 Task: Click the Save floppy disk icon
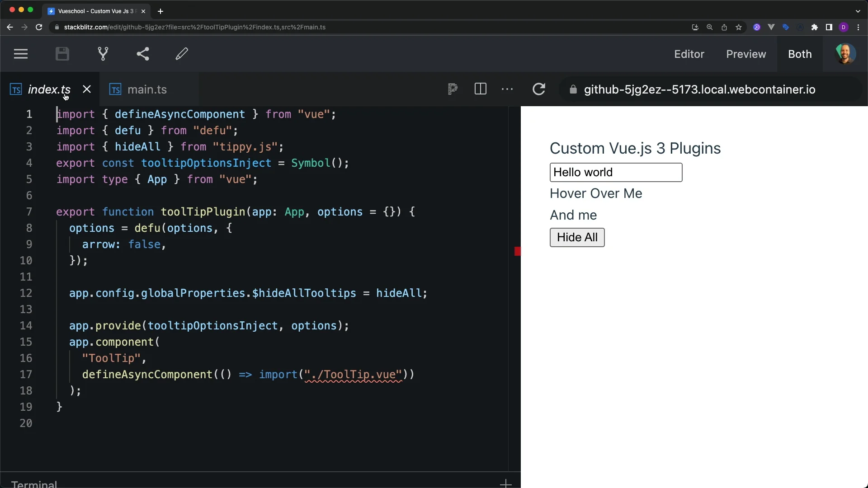62,54
